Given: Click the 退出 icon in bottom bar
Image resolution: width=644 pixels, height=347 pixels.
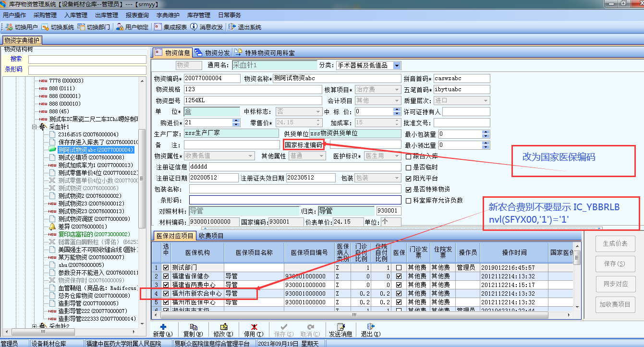Looking at the screenshot, I should click(370, 327).
